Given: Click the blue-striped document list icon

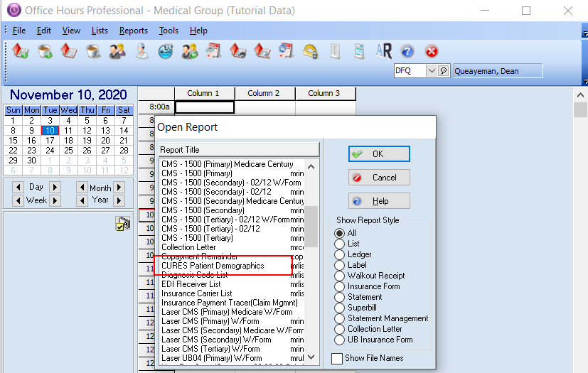Looking at the screenshot, I should (359, 51).
